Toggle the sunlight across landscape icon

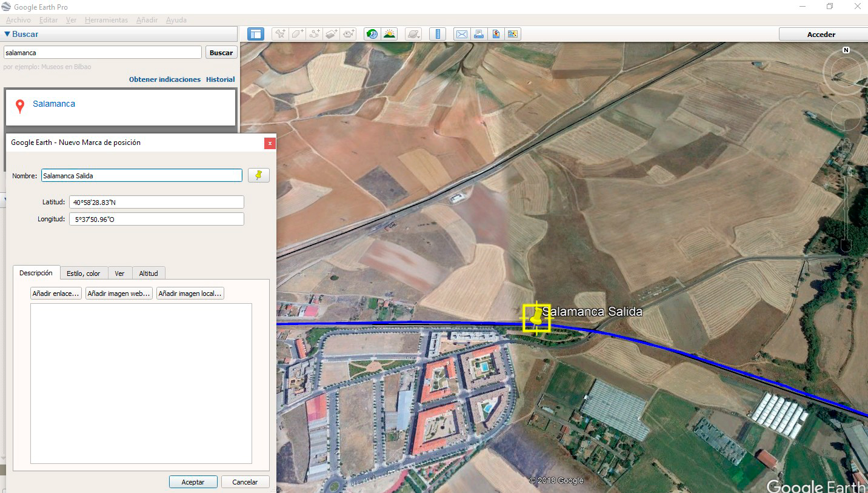389,34
